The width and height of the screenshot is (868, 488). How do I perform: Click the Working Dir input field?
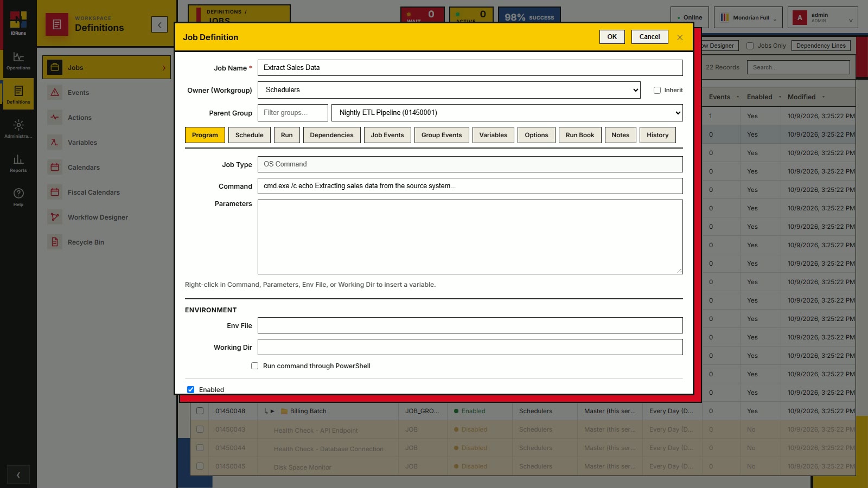pos(470,347)
